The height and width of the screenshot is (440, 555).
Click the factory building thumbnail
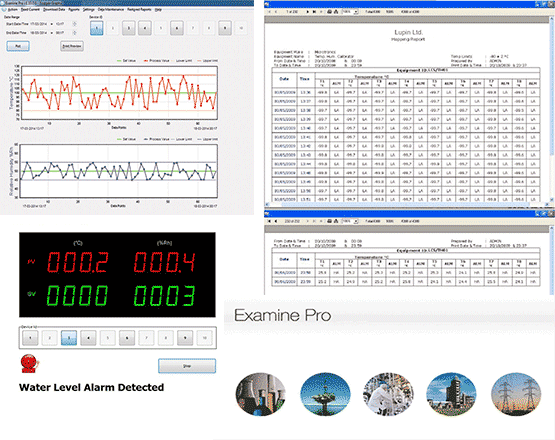coord(451,394)
